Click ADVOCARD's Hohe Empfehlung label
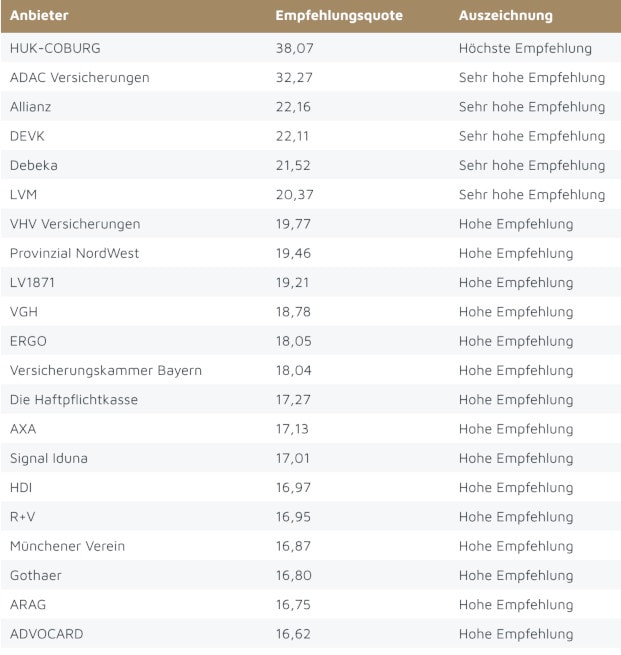The width and height of the screenshot is (621, 655). [516, 634]
